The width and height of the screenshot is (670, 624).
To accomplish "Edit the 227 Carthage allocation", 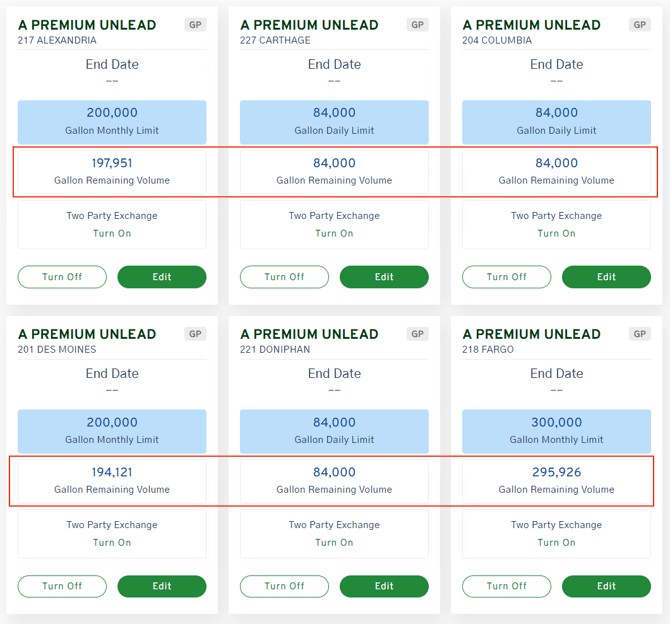I will [x=384, y=277].
